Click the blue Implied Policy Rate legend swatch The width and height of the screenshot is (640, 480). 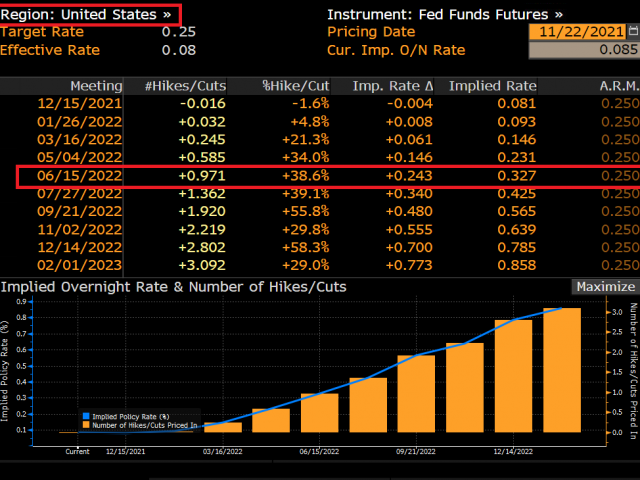click(x=86, y=415)
